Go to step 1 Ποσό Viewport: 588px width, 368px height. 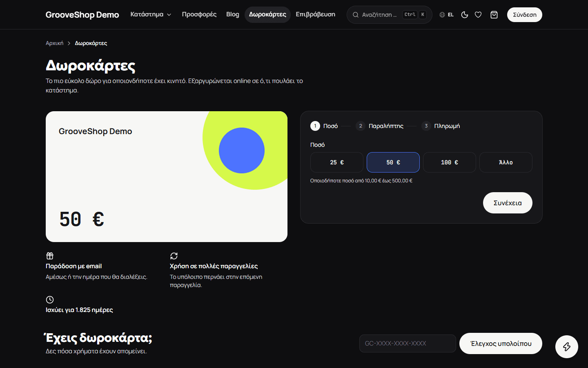click(x=324, y=126)
